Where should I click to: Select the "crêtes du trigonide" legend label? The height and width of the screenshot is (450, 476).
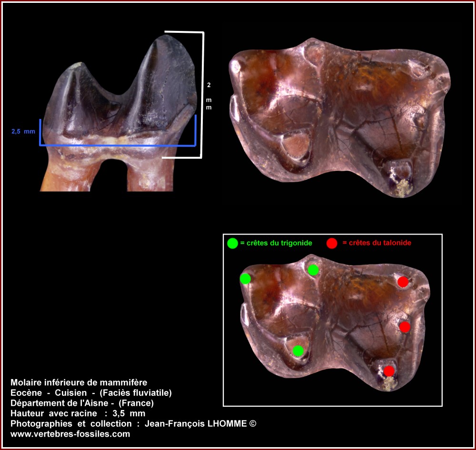click(x=276, y=243)
